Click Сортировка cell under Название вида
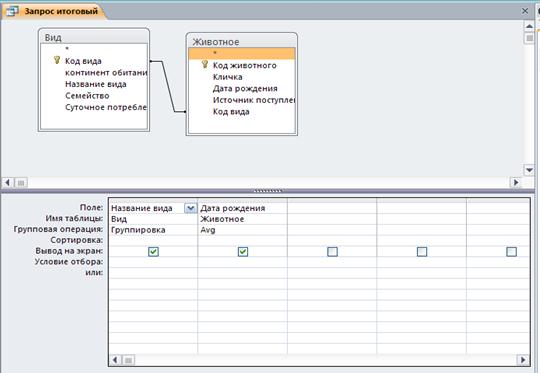540x373 pixels. click(x=153, y=240)
